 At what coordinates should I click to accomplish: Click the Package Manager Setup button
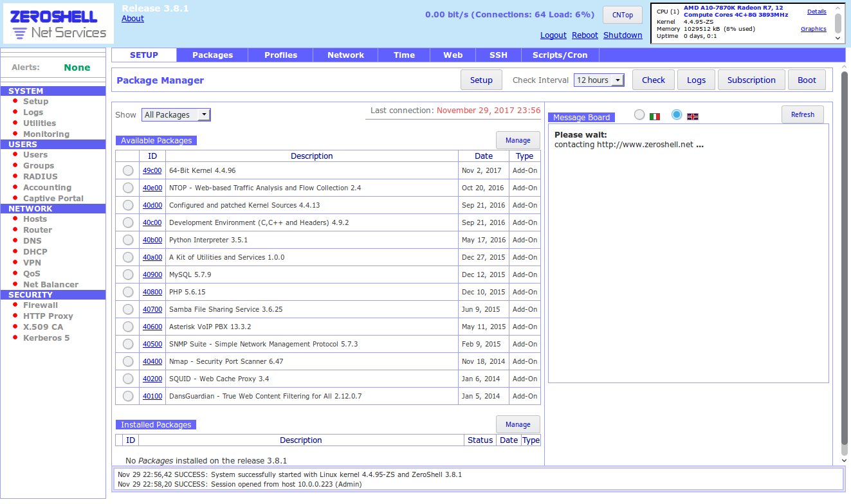tap(481, 80)
